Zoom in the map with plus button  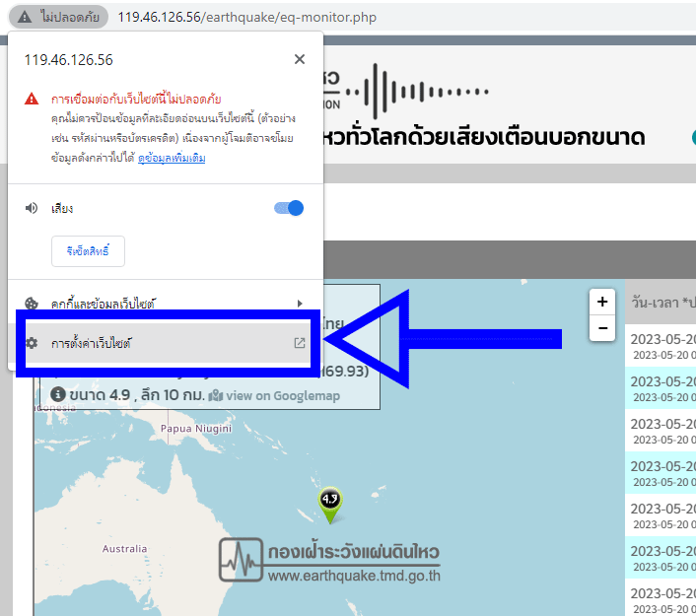click(x=602, y=302)
